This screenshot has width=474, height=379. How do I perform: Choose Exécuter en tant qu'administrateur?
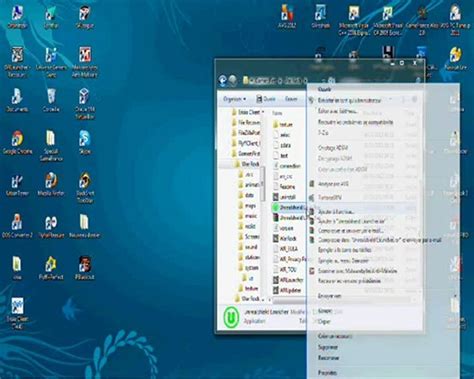(349, 100)
